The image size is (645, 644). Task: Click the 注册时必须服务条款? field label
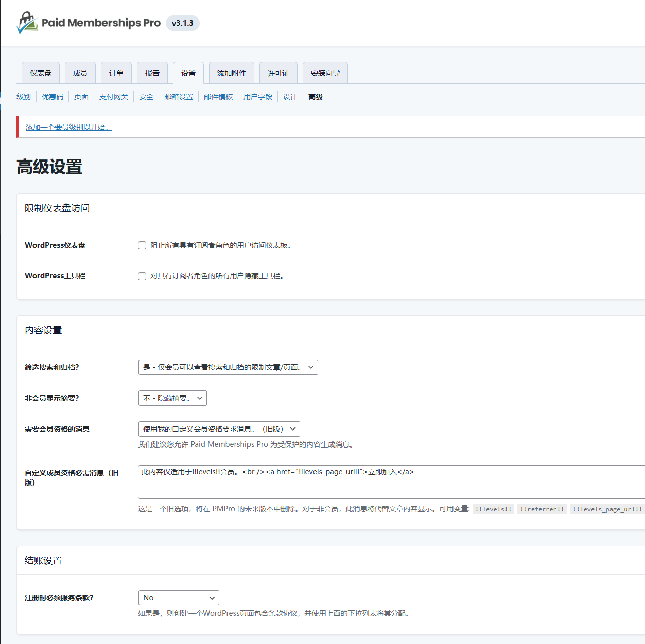pos(59,598)
